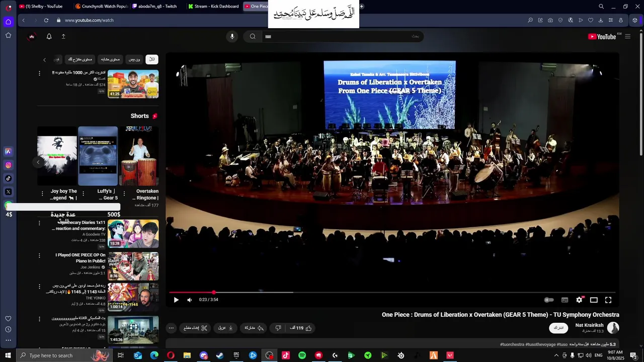Open history clock in Opera sidebar
This screenshot has width=644, height=362.
(8, 329)
